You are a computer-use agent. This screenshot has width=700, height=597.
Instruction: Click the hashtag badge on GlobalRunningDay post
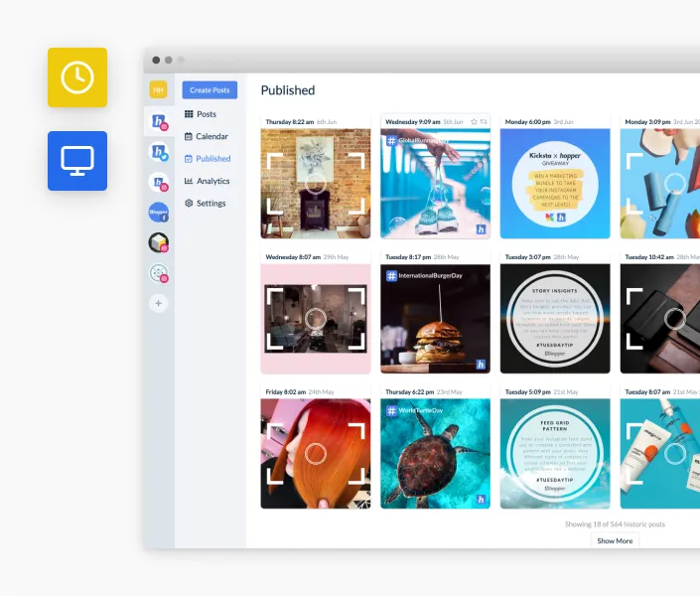(391, 141)
